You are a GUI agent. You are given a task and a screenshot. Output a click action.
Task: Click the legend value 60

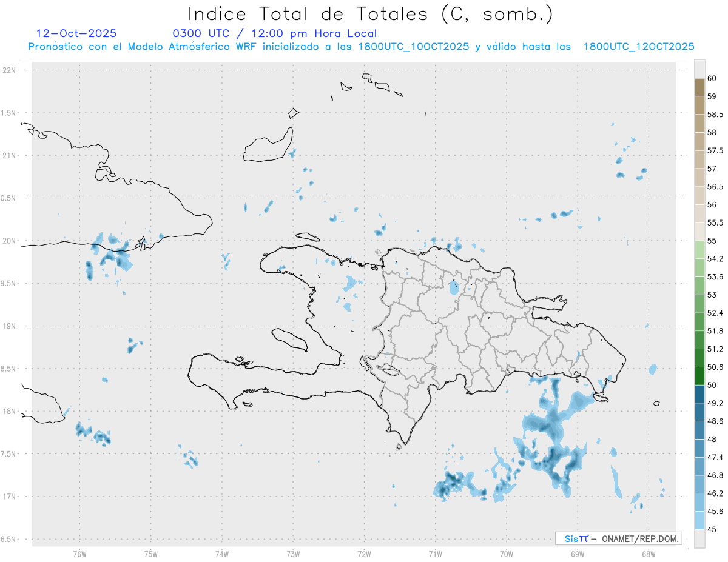[712, 78]
